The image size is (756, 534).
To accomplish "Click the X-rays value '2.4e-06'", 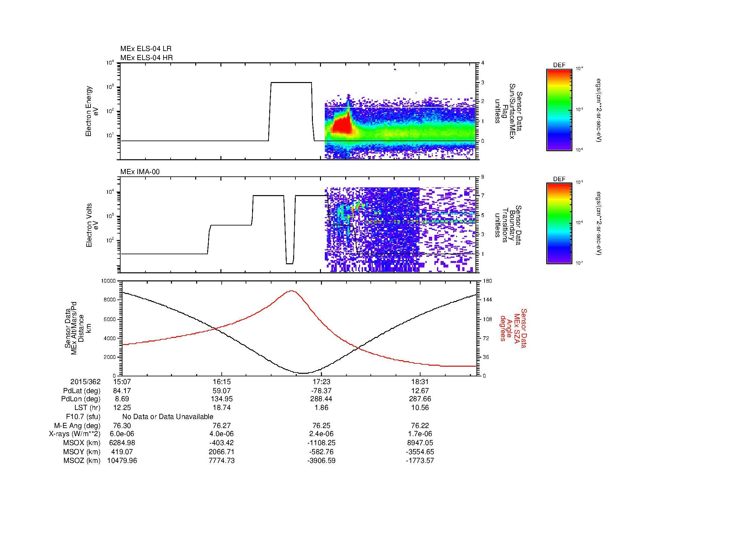I will point(321,434).
